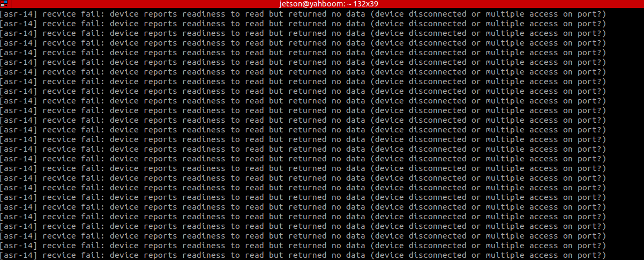Click 'reports' on the last output line
644x260 pixels.
tap(160, 255)
